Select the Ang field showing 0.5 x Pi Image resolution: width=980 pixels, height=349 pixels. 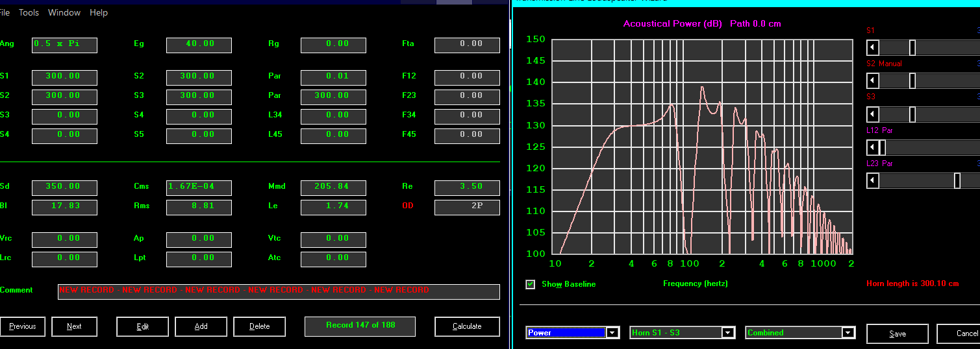coord(65,45)
